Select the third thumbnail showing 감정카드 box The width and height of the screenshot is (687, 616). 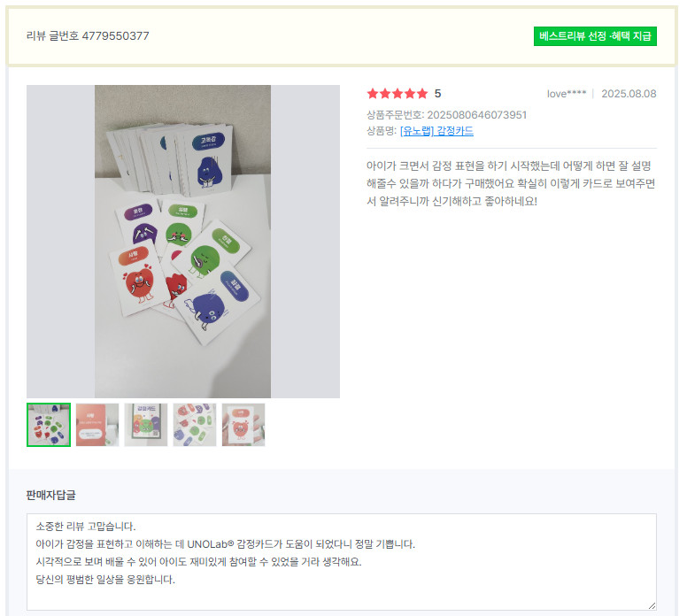tap(146, 425)
